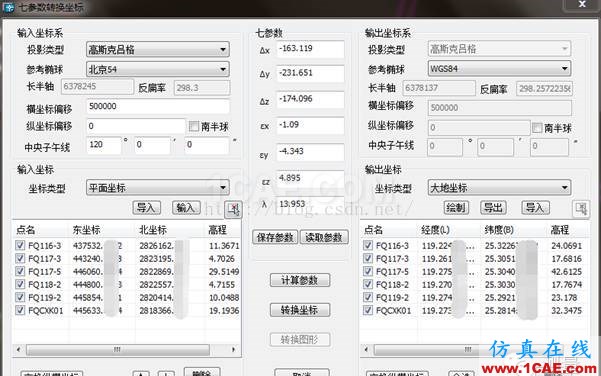The height and width of the screenshot is (376, 601).
Task: Click the 删除 button below input table
Action: pos(202,372)
